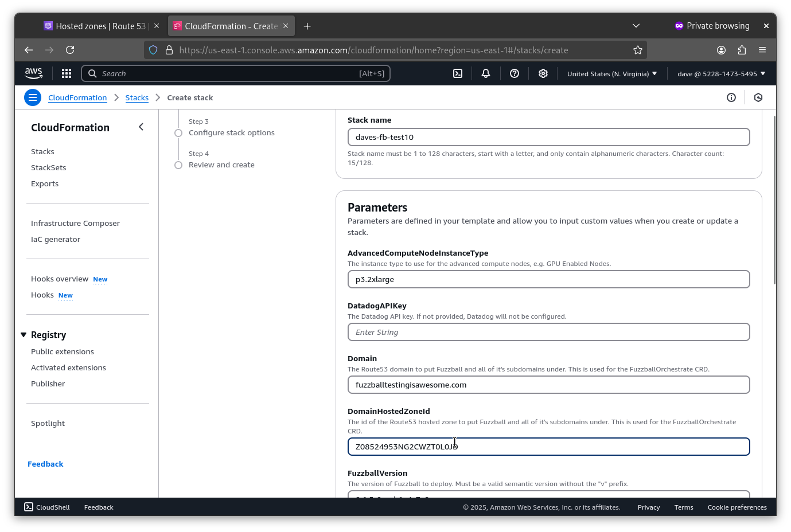Show site security lock information

[169, 50]
